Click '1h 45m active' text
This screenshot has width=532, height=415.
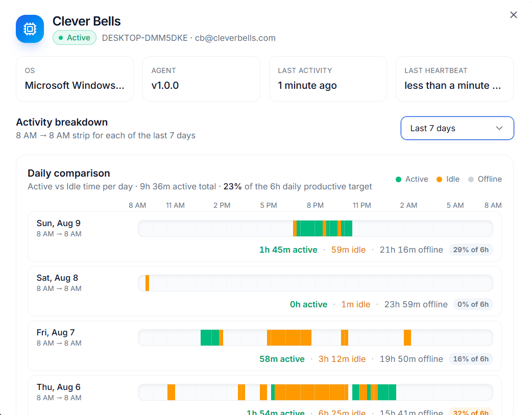[x=288, y=250]
